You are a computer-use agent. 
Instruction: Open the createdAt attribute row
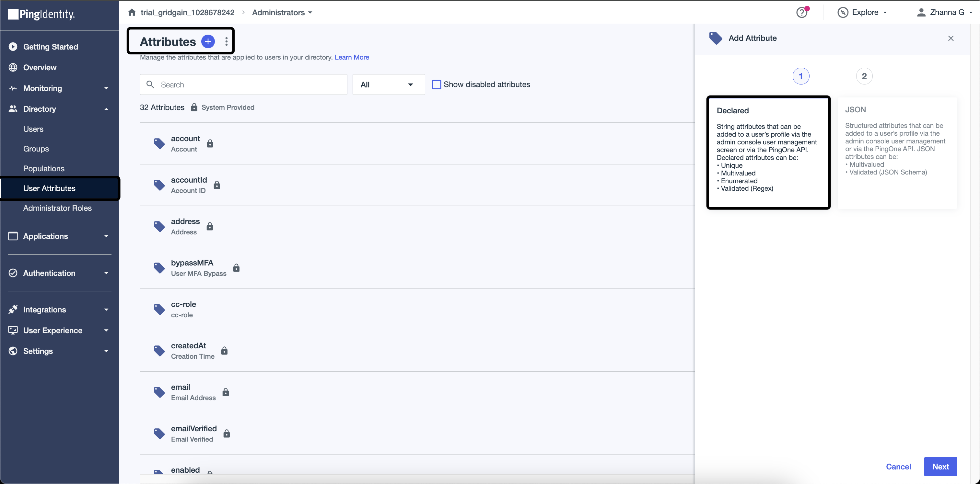pos(417,351)
